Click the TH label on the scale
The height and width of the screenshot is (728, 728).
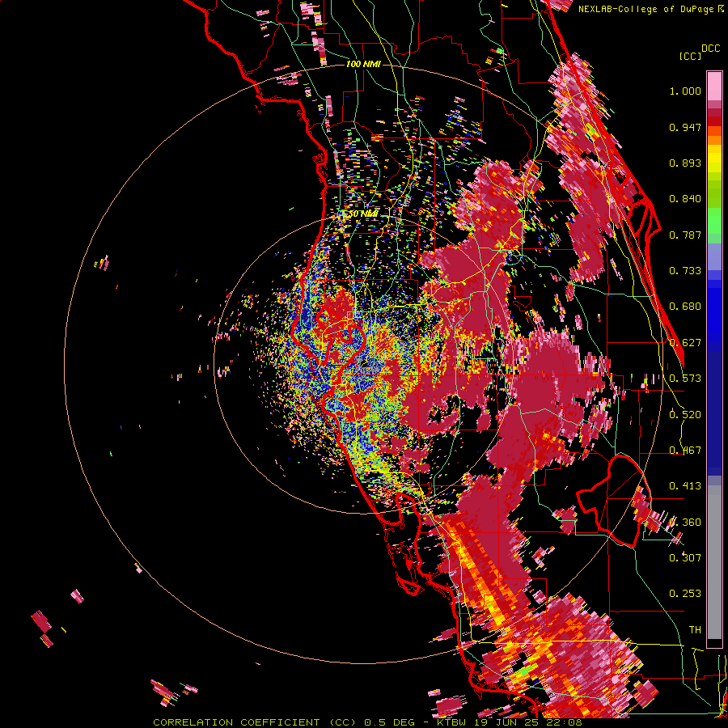coord(695,630)
